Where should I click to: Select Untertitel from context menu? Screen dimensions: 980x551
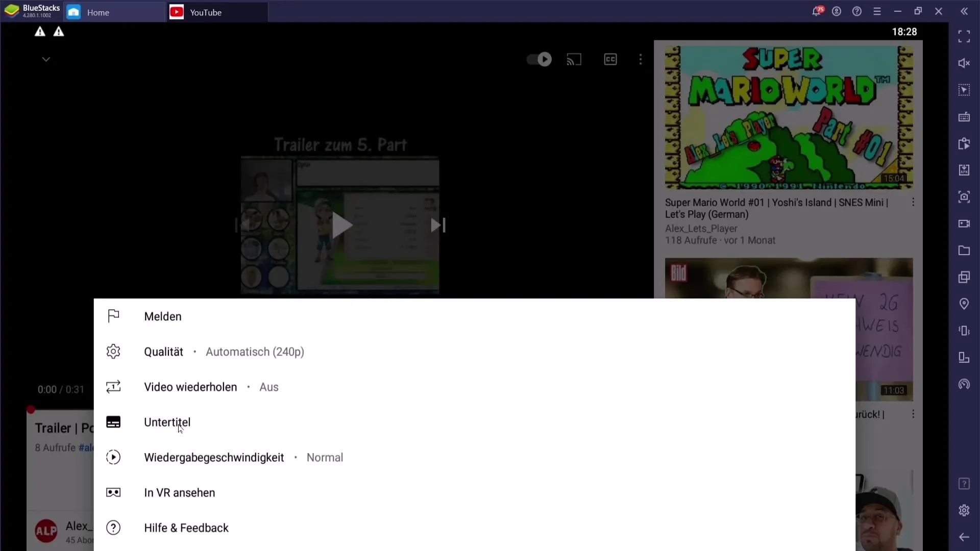[167, 422]
